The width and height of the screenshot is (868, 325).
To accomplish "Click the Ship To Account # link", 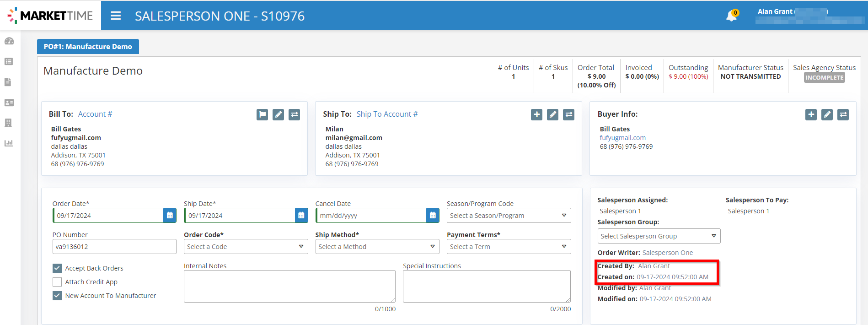I will tap(387, 114).
